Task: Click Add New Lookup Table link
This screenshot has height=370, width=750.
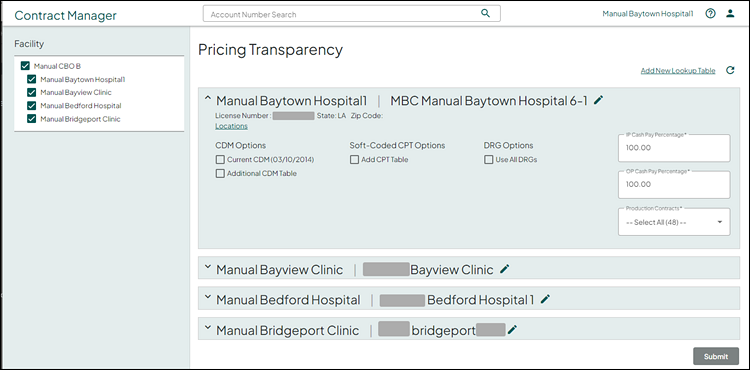Action: [678, 71]
